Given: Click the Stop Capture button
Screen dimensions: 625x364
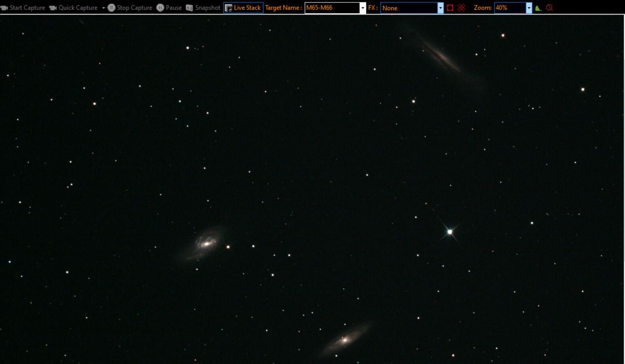Looking at the screenshot, I should tap(130, 8).
